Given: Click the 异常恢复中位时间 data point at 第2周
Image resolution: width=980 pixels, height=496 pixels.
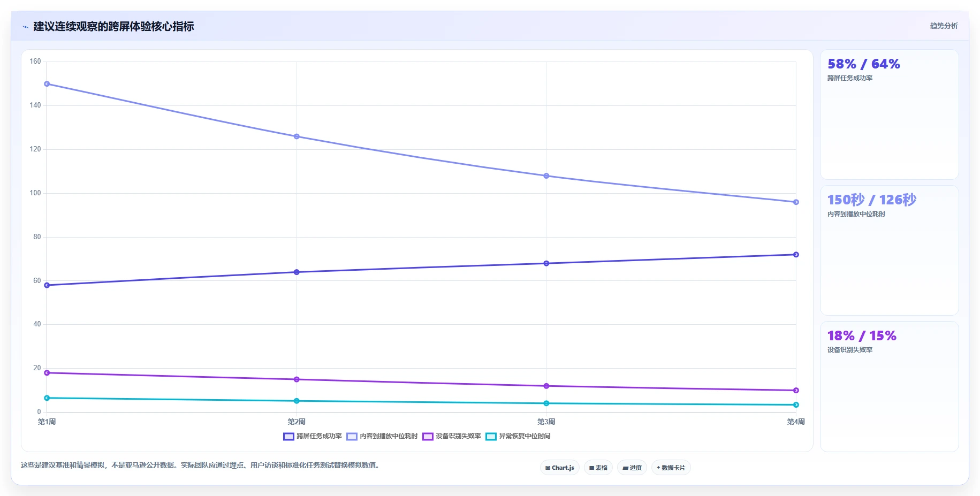Looking at the screenshot, I should [297, 401].
